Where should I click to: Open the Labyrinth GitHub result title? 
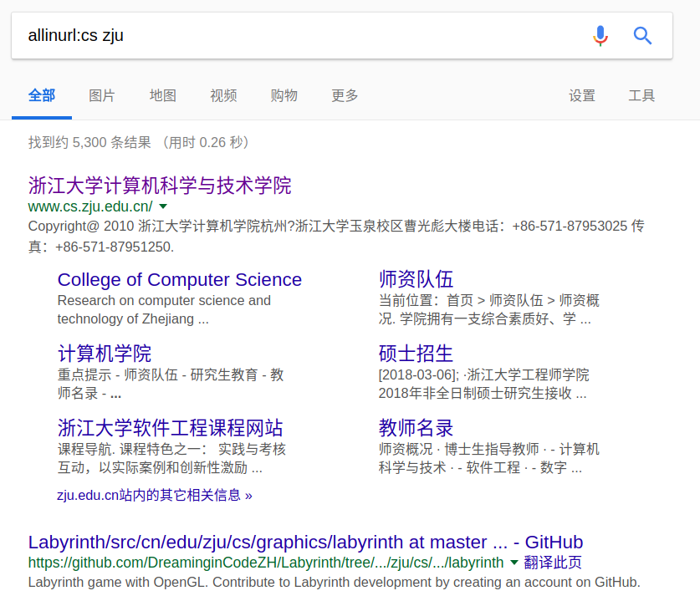click(305, 543)
